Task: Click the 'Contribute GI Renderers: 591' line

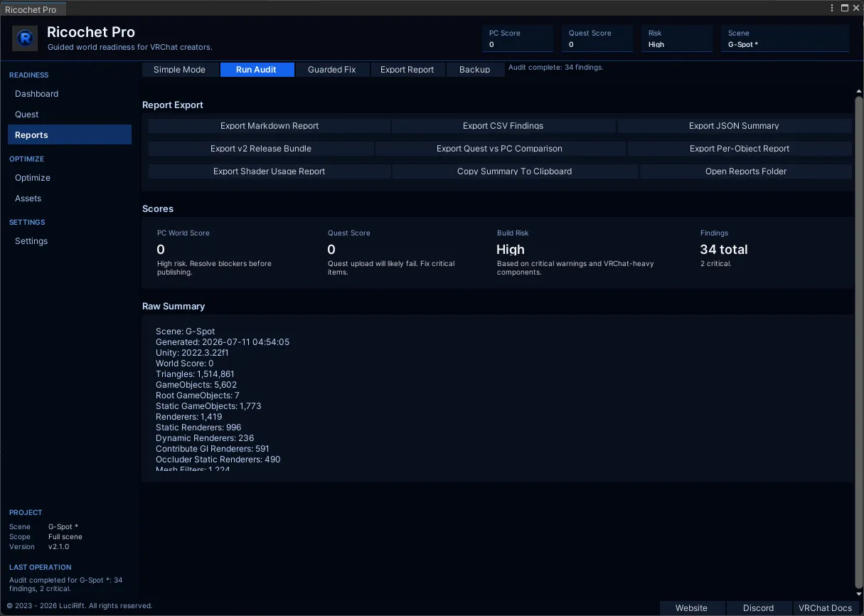Action: tap(213, 449)
